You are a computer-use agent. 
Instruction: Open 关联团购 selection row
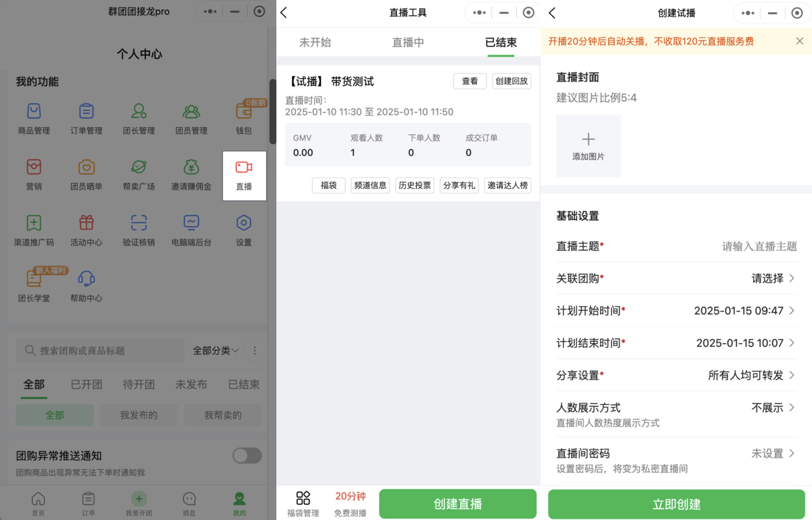point(676,278)
